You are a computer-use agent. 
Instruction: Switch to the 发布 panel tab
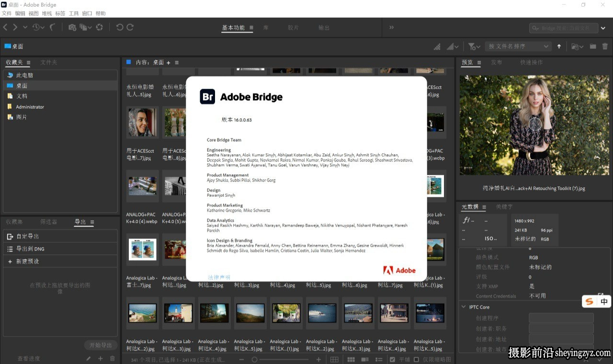point(496,62)
